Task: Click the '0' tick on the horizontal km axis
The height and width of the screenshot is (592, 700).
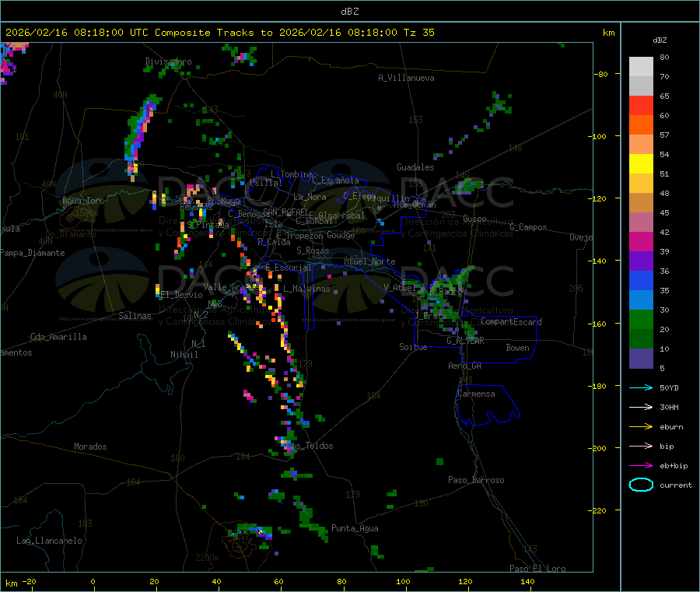Action: [93, 581]
